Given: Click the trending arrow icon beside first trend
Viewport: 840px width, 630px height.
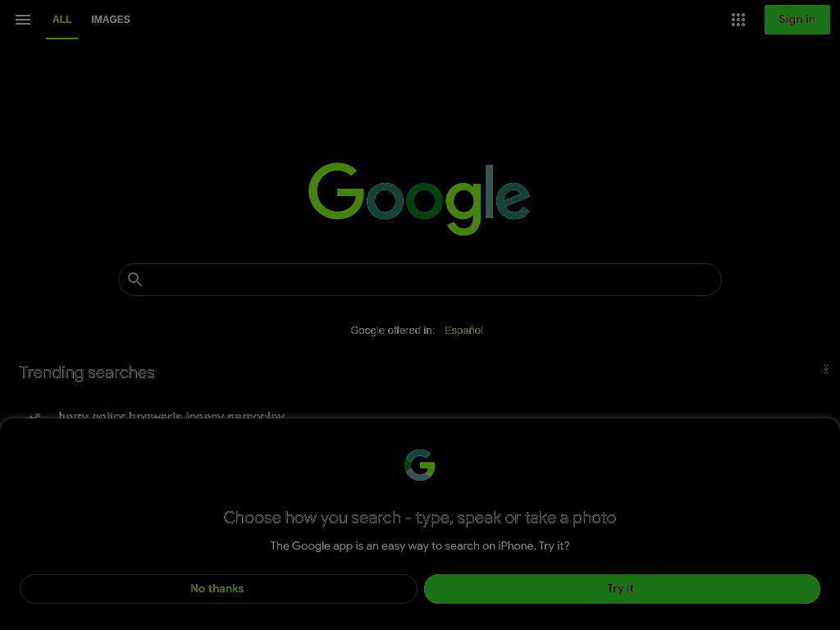Looking at the screenshot, I should (x=34, y=415).
